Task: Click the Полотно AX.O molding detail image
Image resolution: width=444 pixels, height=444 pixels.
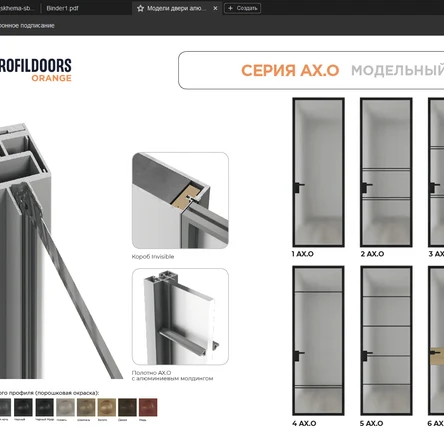Action: click(180, 316)
